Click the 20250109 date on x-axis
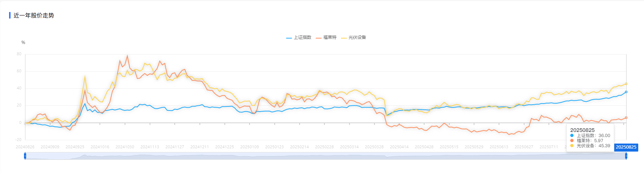This screenshot has width=644, height=173. [x=250, y=147]
